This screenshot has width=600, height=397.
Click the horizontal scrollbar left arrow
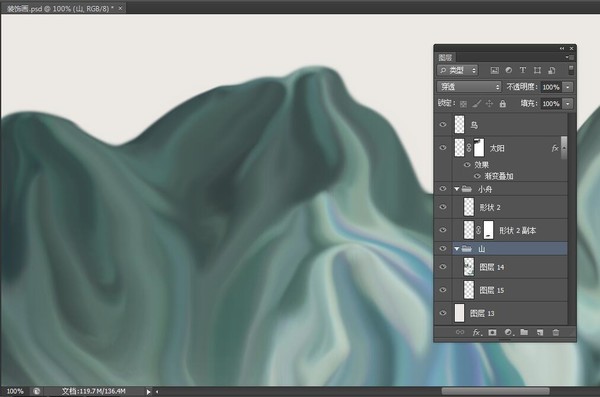coord(157,392)
